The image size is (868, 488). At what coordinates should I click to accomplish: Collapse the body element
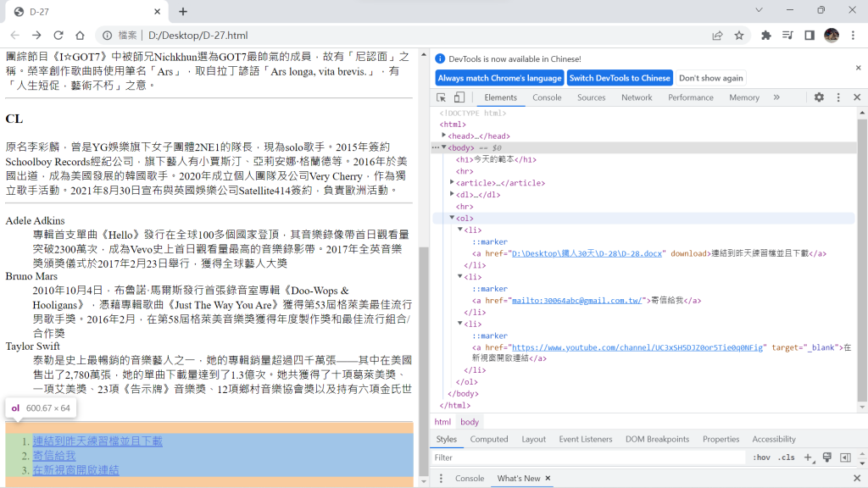(444, 147)
